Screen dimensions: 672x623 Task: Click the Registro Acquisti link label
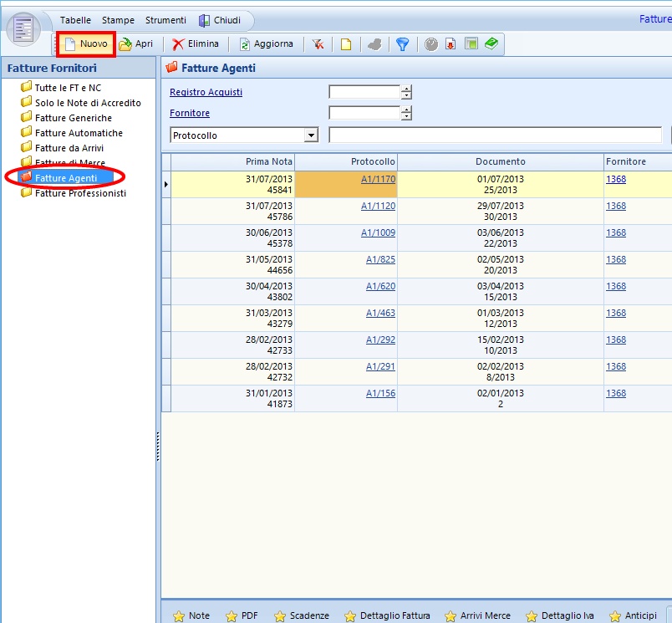tap(206, 92)
